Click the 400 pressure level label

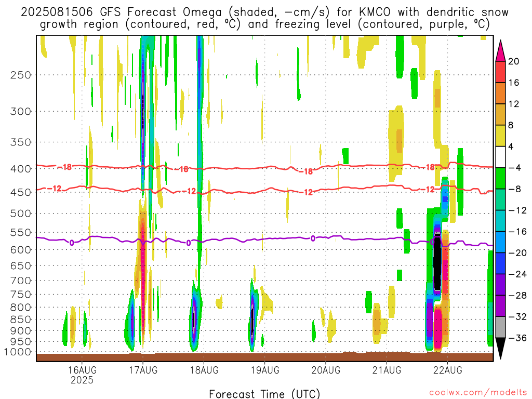(21, 169)
